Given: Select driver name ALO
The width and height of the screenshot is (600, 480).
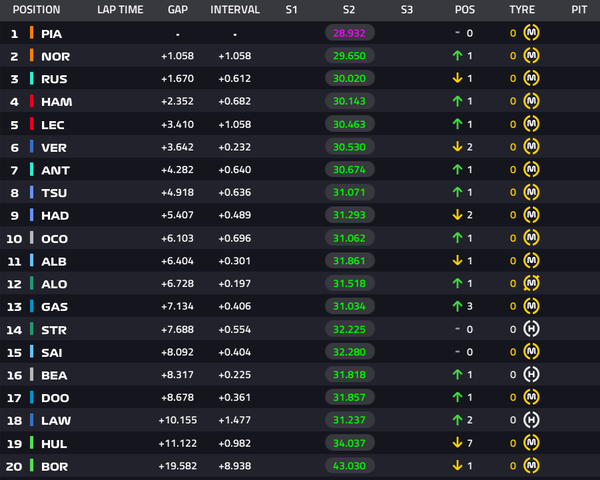Looking at the screenshot, I should (54, 284).
